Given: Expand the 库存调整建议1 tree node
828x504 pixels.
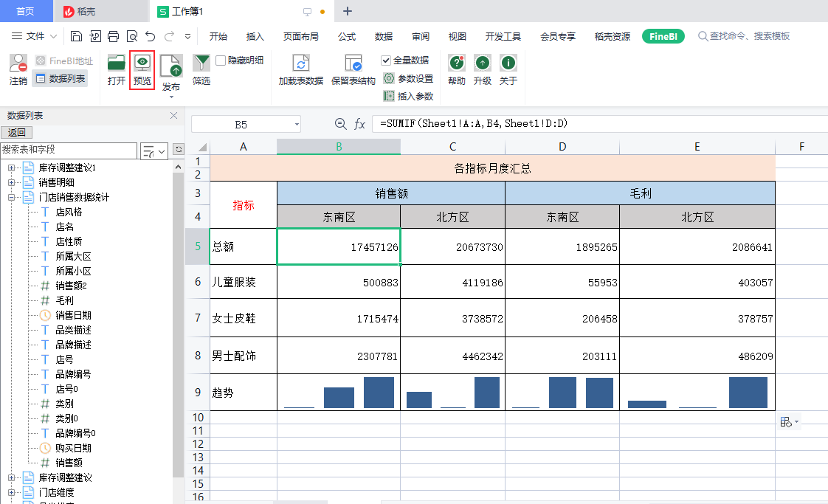Looking at the screenshot, I should (x=11, y=168).
